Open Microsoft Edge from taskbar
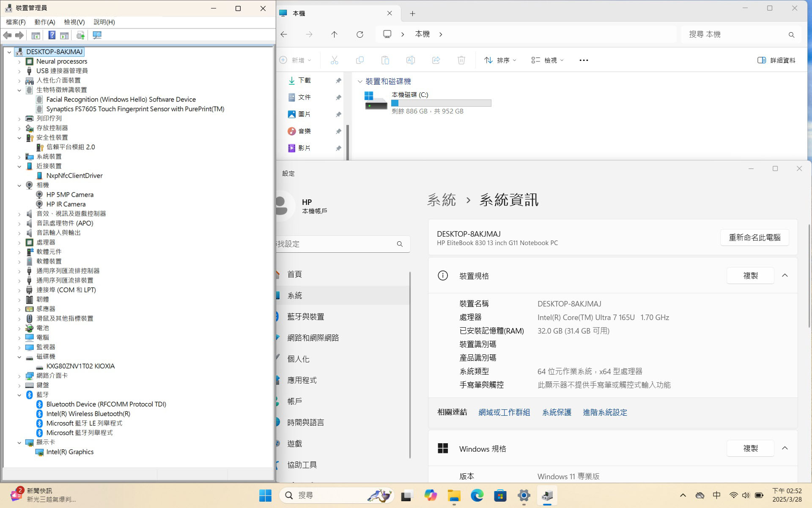The image size is (812, 508). tap(477, 495)
